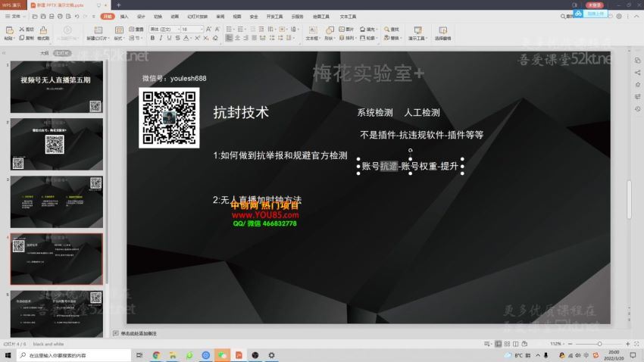Click the Text Box tool icon
Viewport: 644px width, 362px height.
pos(313,30)
